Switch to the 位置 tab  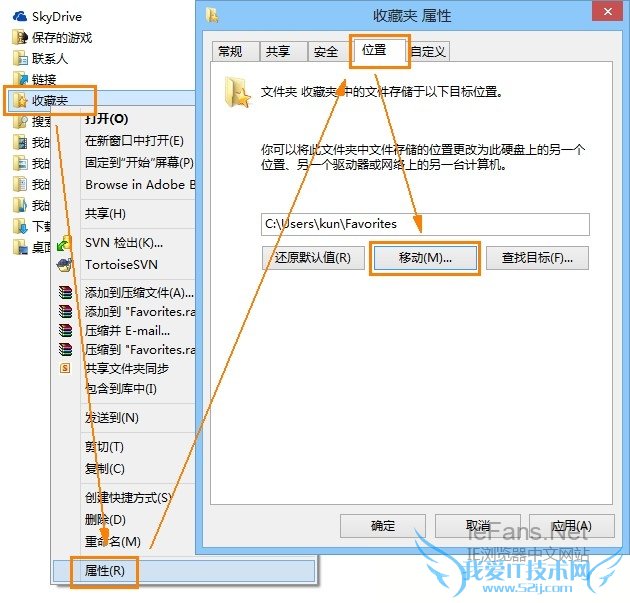pos(380,51)
